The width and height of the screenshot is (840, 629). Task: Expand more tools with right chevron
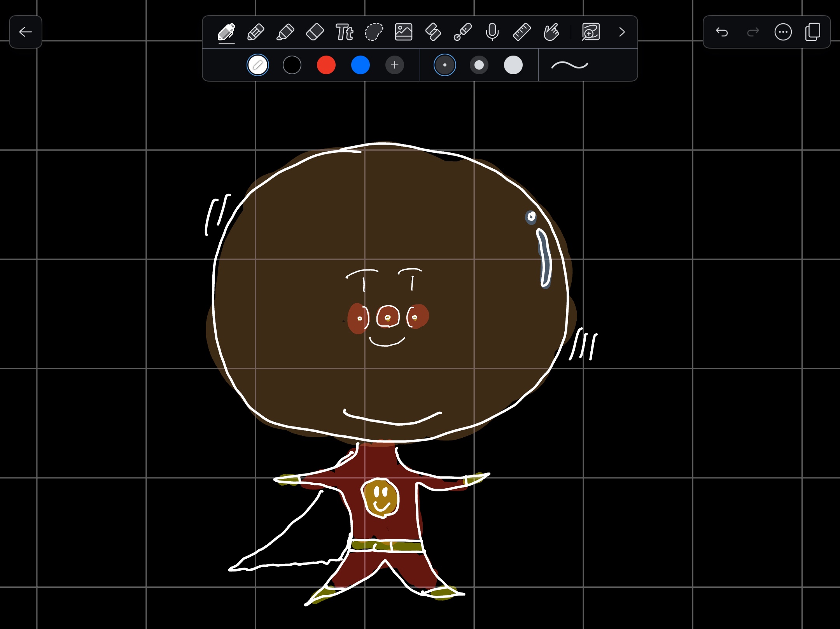pos(622,32)
